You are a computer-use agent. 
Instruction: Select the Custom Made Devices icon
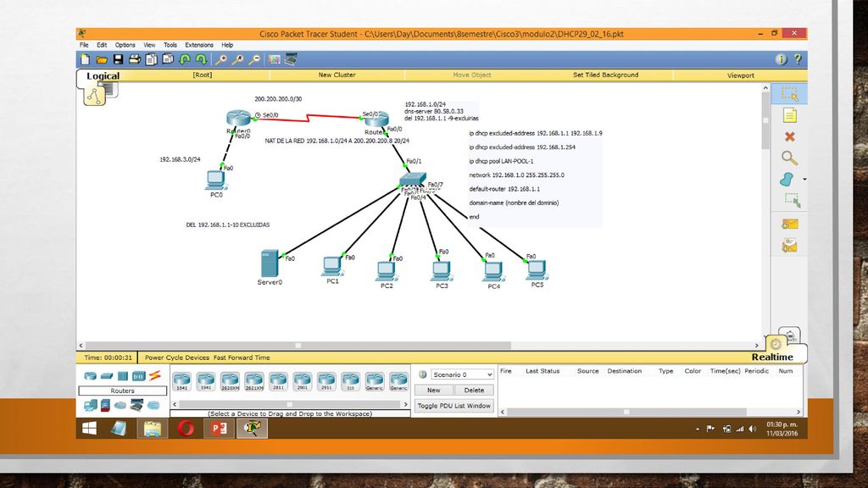coord(136,406)
